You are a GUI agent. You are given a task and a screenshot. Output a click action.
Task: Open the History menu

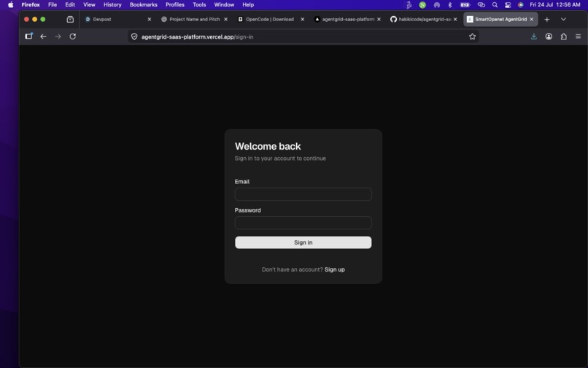112,4
